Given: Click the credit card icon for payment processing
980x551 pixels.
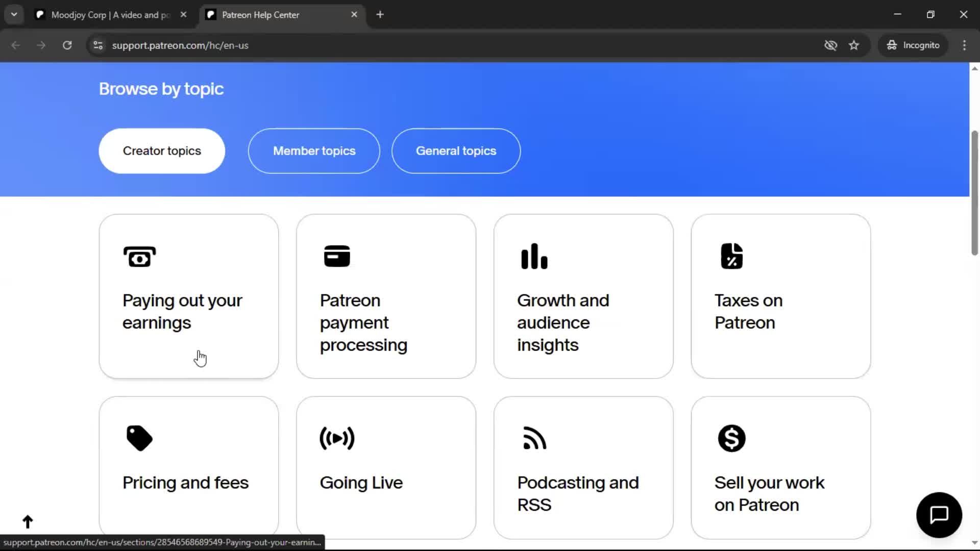Looking at the screenshot, I should point(337,256).
